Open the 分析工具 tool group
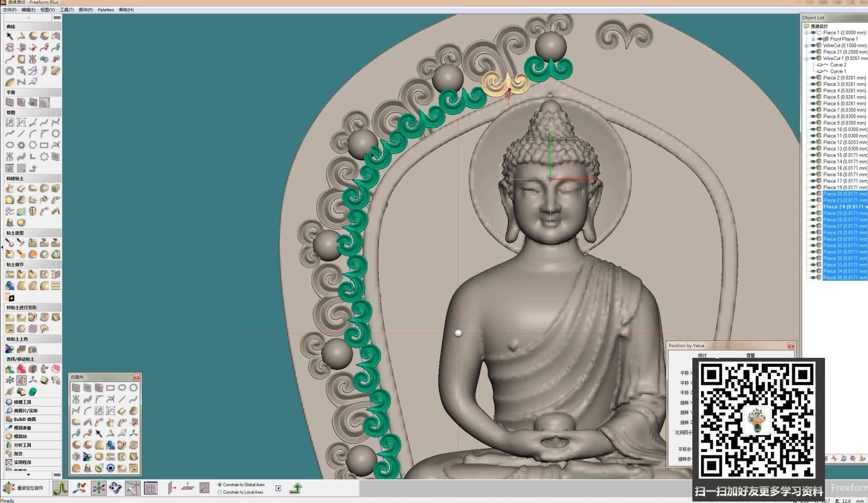868x503 pixels. tap(23, 445)
